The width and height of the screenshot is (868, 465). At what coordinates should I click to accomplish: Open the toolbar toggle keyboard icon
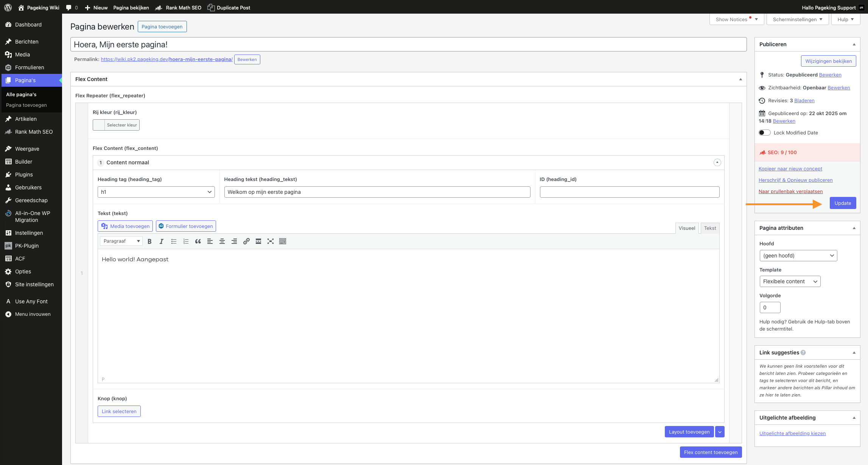283,241
